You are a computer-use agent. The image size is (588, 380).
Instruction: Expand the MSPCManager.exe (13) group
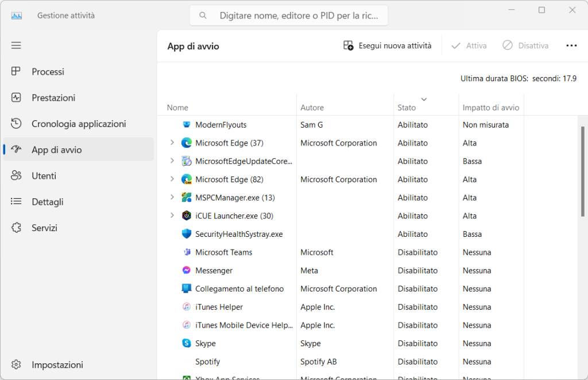coord(172,198)
